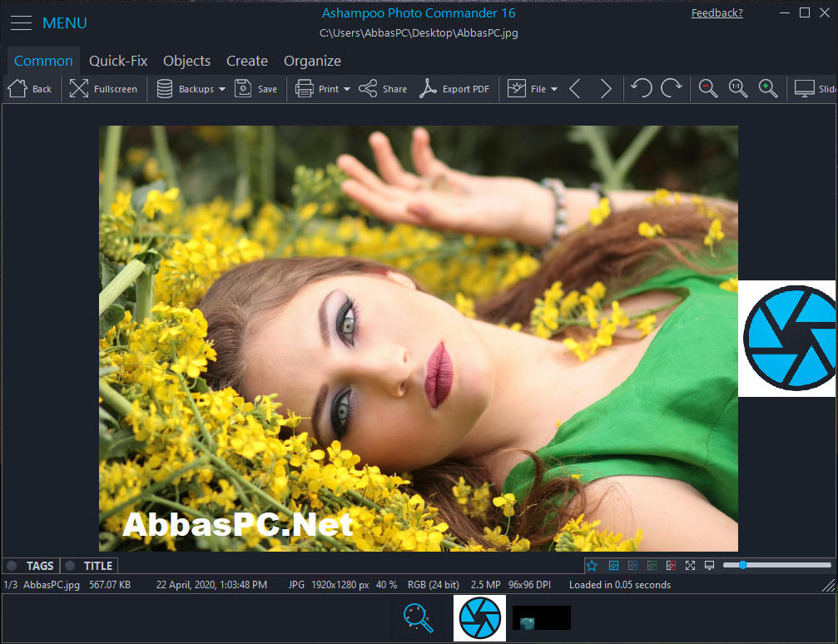Expand the File dropdown arrow
Viewport: 838px width, 644px height.
(x=554, y=89)
